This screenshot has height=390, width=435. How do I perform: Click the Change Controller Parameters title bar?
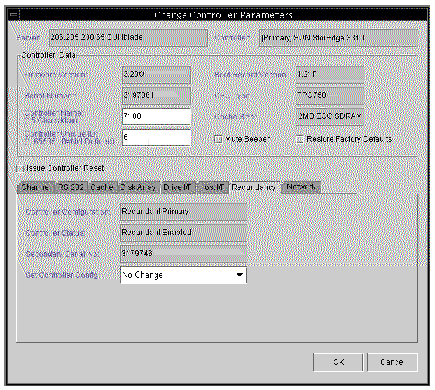[x=223, y=15]
